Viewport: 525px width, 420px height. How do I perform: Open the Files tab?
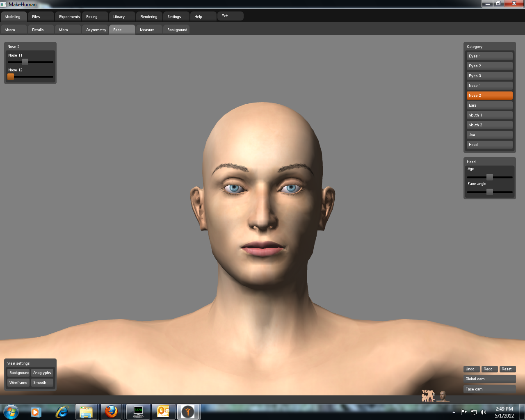(x=41, y=17)
